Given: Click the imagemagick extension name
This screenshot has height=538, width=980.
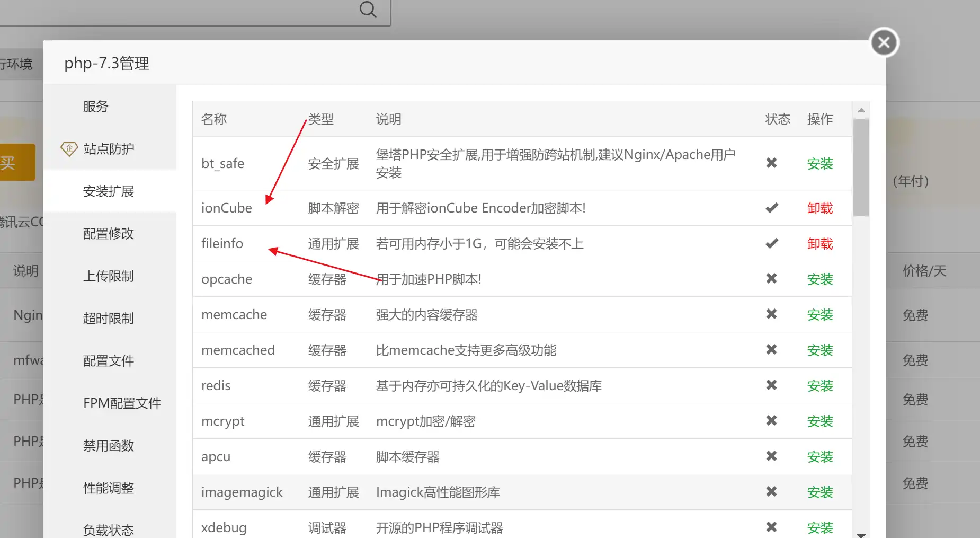Looking at the screenshot, I should tap(242, 492).
